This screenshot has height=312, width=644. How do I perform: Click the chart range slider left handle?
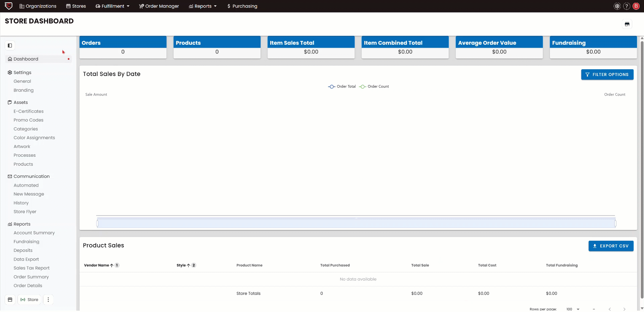[97, 224]
